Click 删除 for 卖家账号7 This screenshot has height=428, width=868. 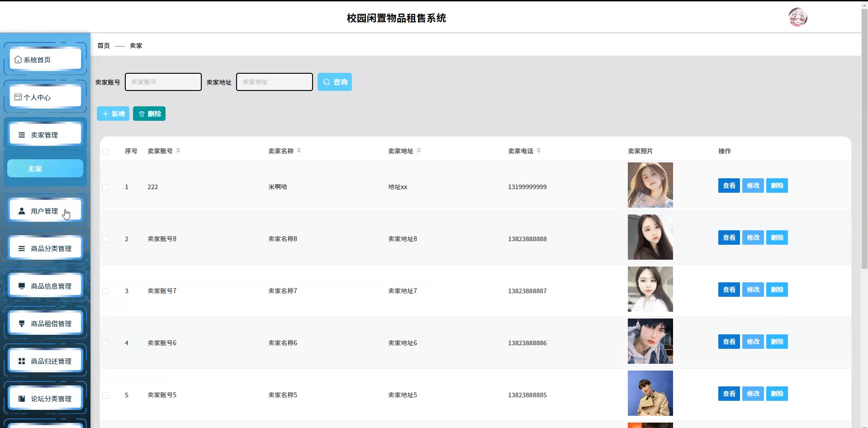click(x=777, y=290)
